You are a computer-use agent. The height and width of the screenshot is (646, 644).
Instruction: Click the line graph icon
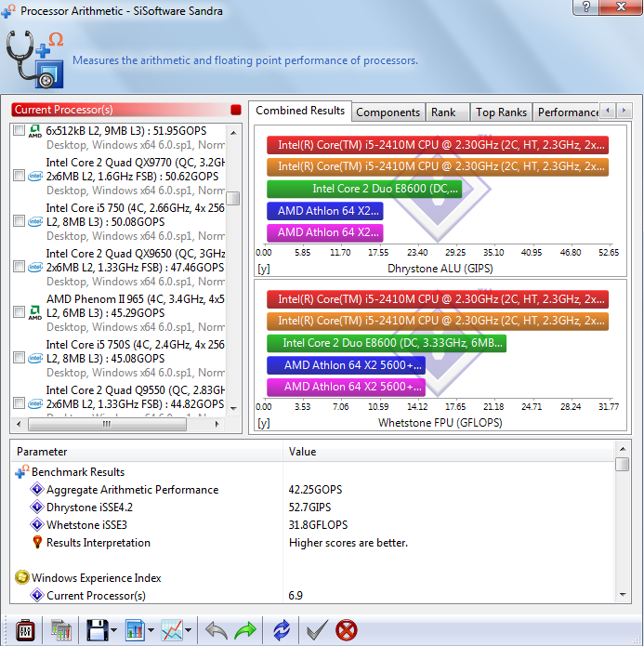pyautogui.click(x=172, y=630)
